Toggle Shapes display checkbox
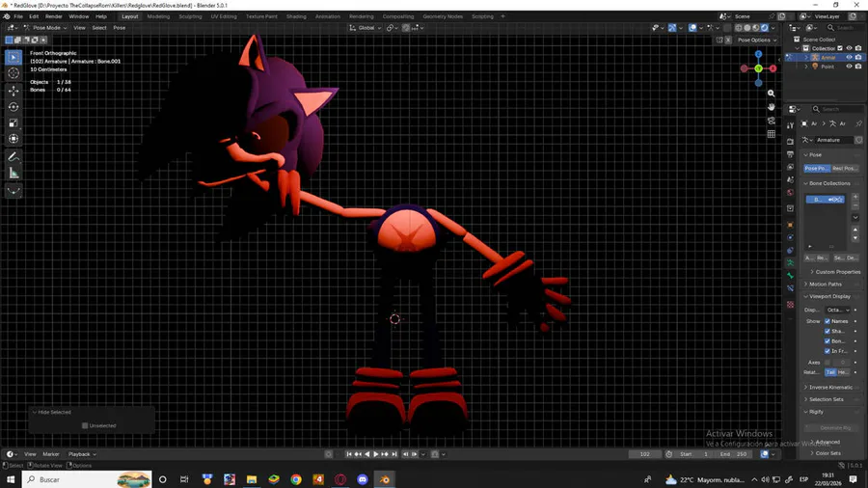The height and width of the screenshot is (488, 868). coord(827,331)
